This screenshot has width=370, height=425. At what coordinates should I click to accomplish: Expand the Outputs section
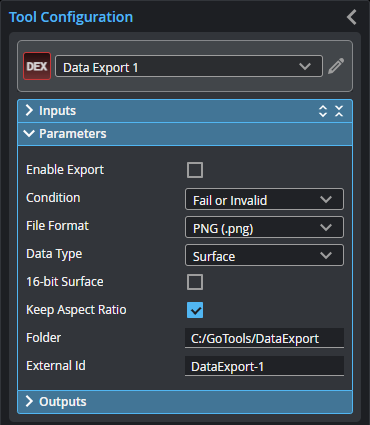click(185, 402)
